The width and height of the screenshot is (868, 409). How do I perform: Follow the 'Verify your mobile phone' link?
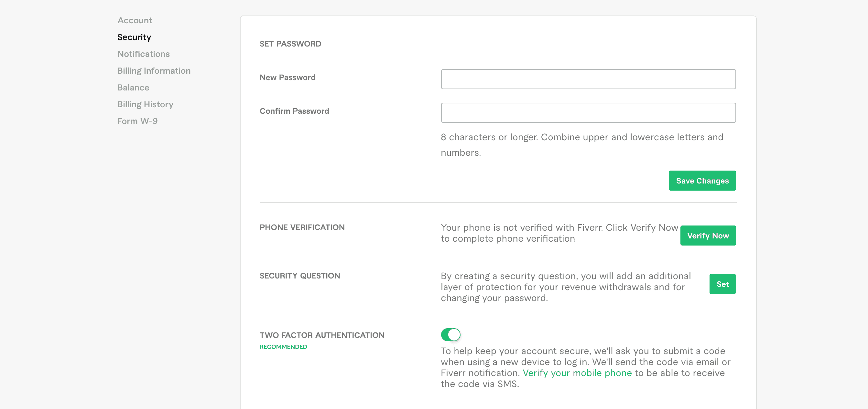click(577, 373)
